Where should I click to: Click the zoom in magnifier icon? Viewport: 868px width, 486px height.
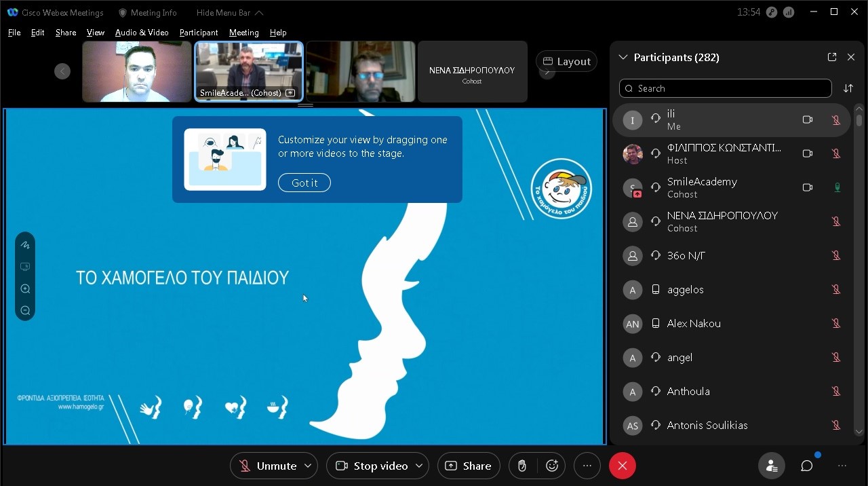[25, 289]
